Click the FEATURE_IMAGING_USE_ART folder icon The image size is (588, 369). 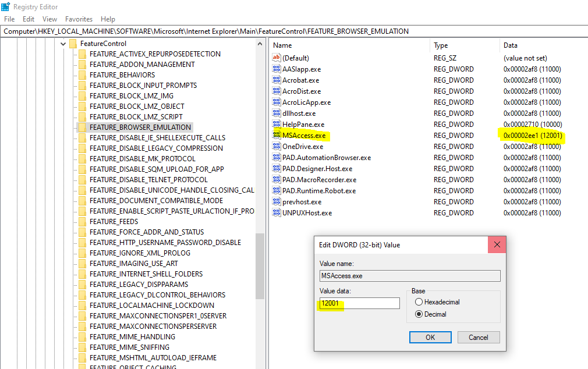(x=83, y=264)
